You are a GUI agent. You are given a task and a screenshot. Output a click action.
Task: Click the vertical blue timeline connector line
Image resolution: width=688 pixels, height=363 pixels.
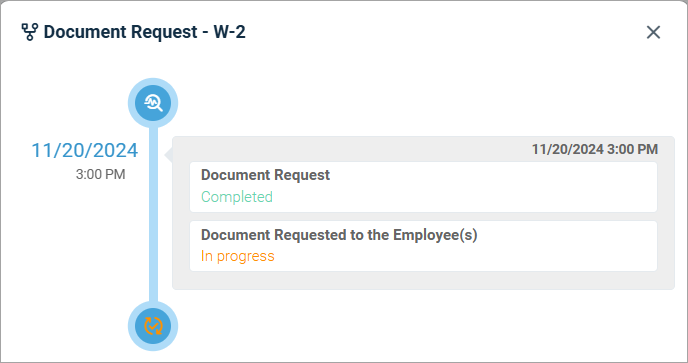[153, 214]
